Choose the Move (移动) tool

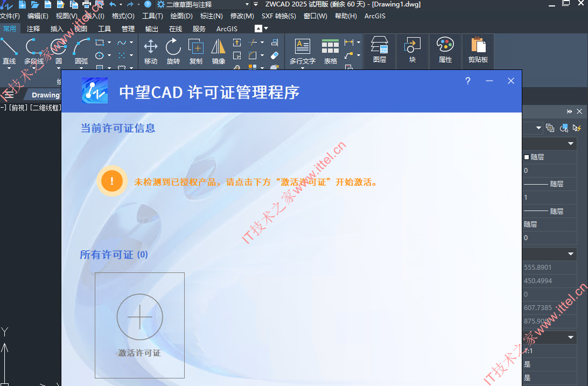151,51
